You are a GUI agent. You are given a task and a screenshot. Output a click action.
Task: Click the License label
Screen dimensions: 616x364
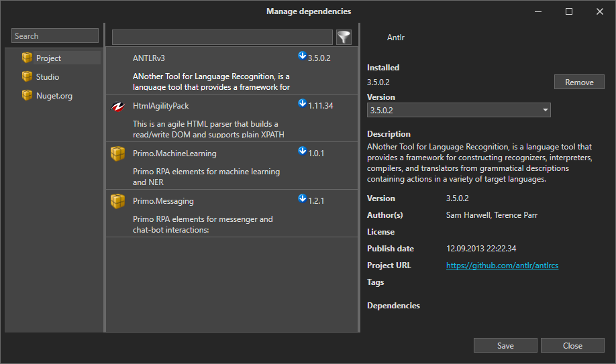tap(380, 232)
